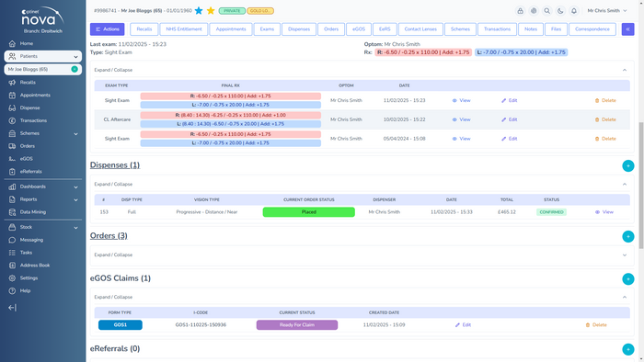644x362 pixels.
Task: Add a new dispense with plus button
Action: (628, 165)
